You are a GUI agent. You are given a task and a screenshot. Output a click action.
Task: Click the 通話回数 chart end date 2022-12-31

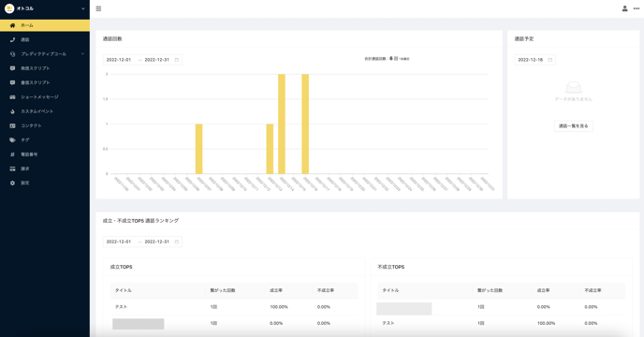click(x=157, y=60)
